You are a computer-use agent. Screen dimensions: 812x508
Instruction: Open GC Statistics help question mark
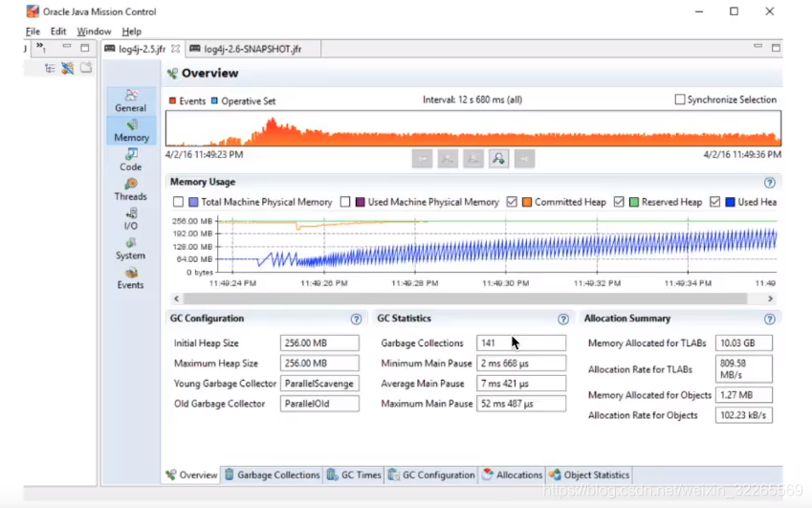tap(563, 319)
